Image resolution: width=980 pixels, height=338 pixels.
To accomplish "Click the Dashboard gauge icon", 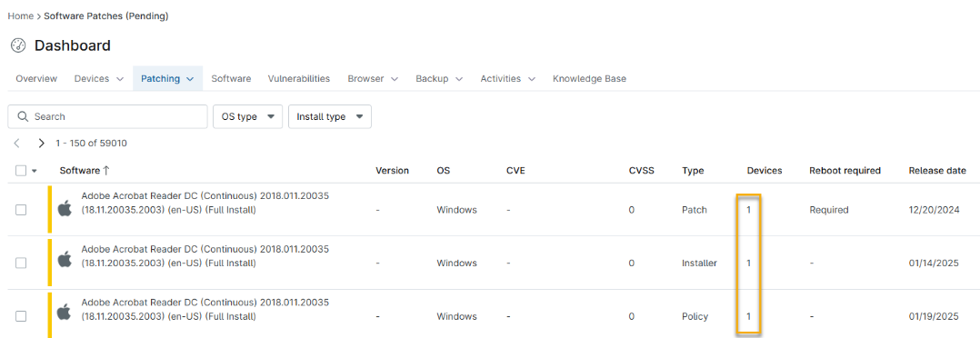I will pyautogui.click(x=18, y=45).
